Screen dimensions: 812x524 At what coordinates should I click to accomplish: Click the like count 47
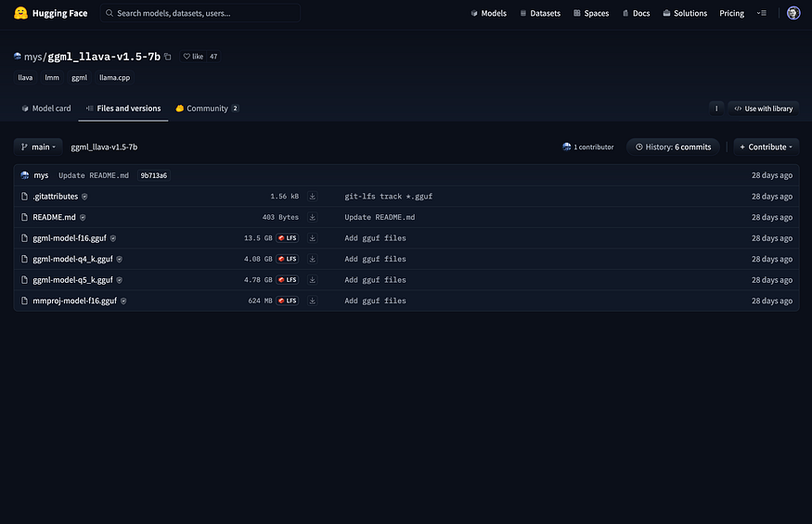tap(213, 57)
